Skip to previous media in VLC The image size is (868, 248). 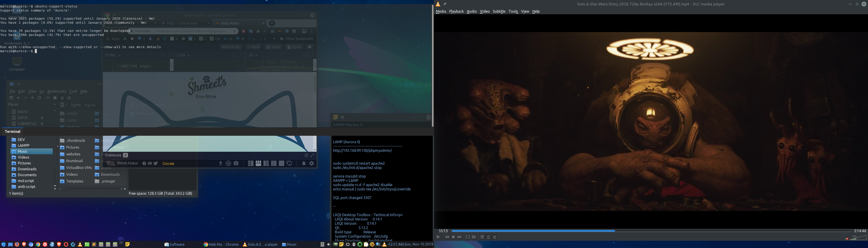point(447,237)
